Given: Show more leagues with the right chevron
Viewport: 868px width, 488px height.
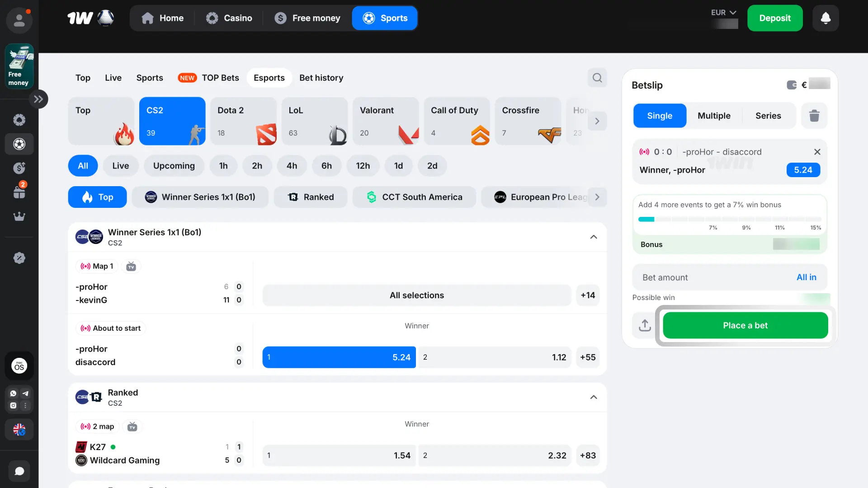Looking at the screenshot, I should [597, 197].
